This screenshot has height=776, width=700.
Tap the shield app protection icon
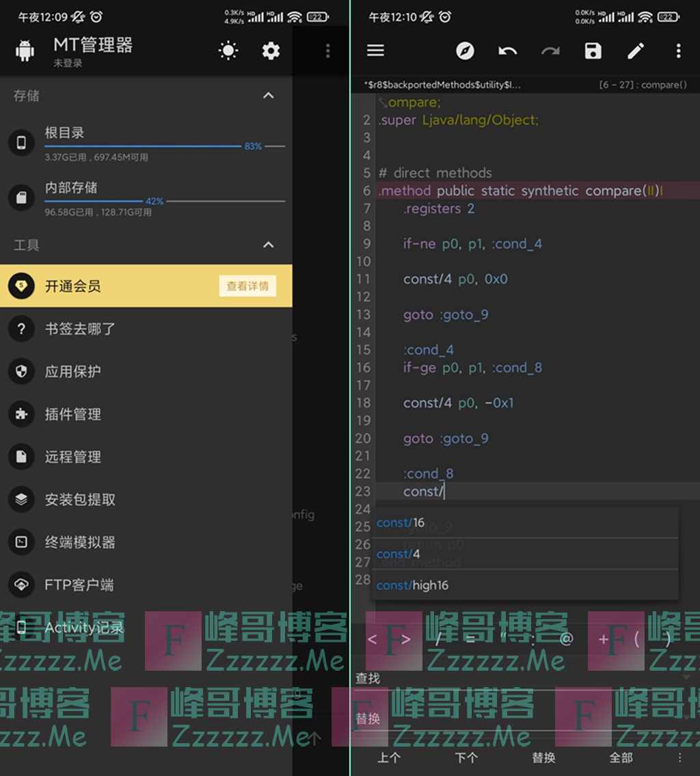pos(21,371)
